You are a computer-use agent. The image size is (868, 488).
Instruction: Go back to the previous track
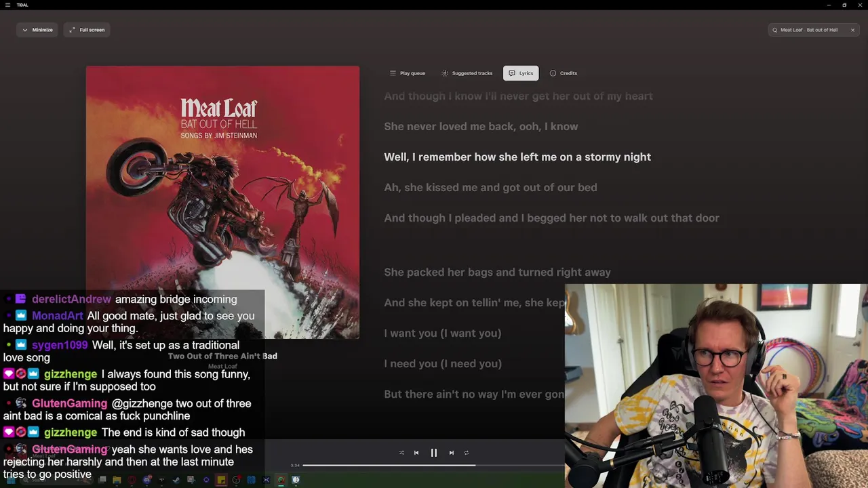tap(416, 453)
